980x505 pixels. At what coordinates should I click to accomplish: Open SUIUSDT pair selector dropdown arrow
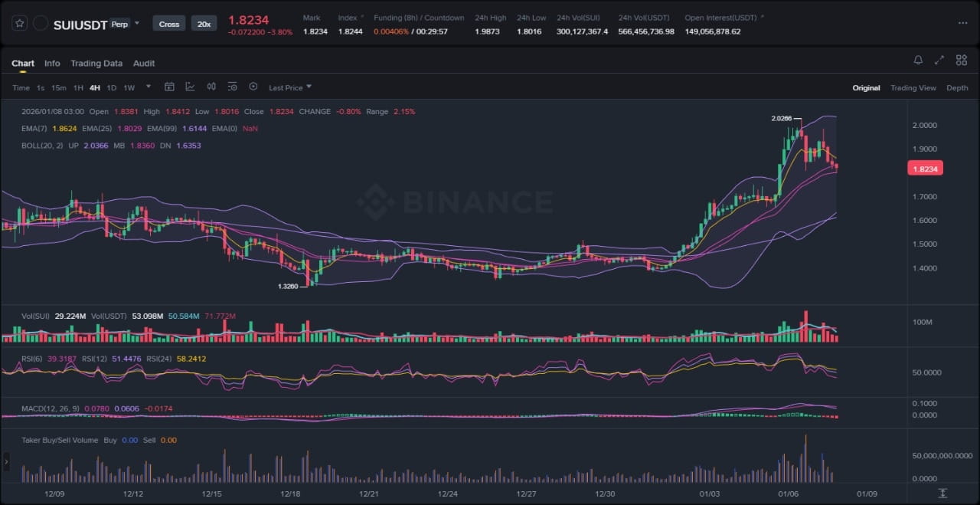click(137, 24)
